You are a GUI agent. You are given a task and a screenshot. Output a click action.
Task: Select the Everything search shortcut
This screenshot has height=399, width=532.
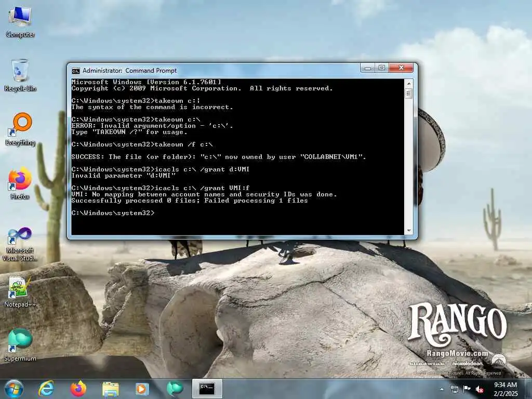click(20, 129)
